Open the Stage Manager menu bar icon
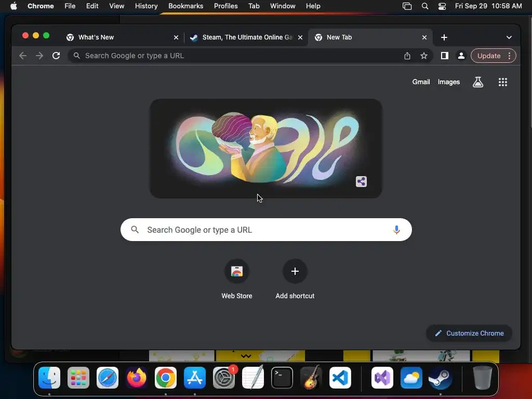The image size is (532, 399). [x=407, y=6]
